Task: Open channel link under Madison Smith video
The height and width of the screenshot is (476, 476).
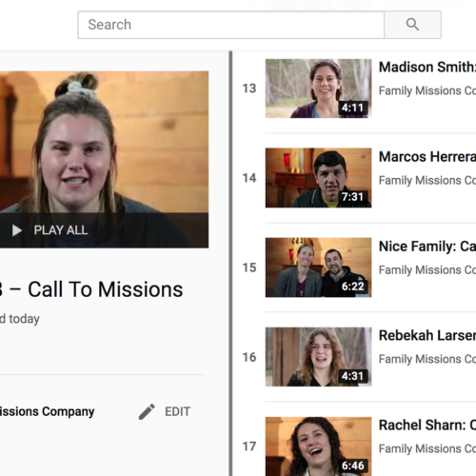Action: [427, 90]
